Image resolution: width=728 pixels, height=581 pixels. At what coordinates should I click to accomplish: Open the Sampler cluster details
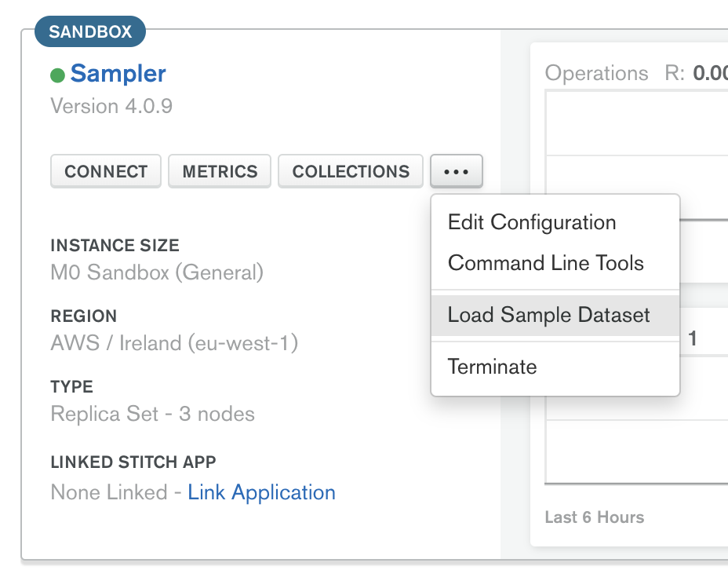point(118,74)
